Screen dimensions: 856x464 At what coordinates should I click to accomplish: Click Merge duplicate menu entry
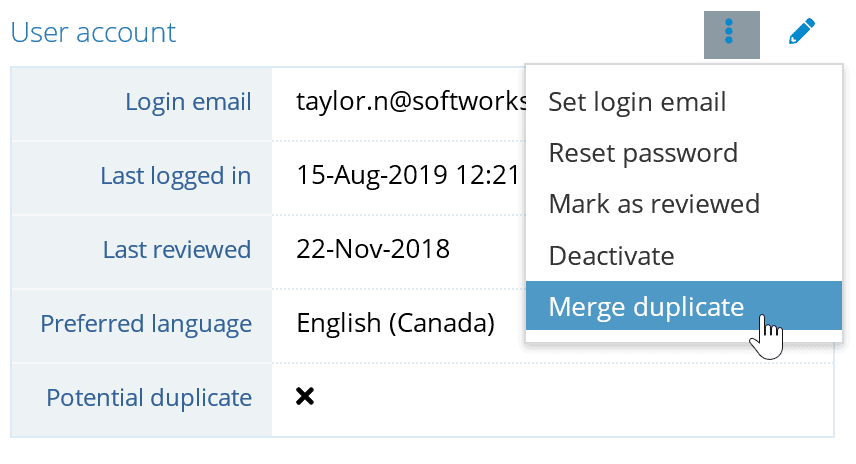[x=684, y=306]
